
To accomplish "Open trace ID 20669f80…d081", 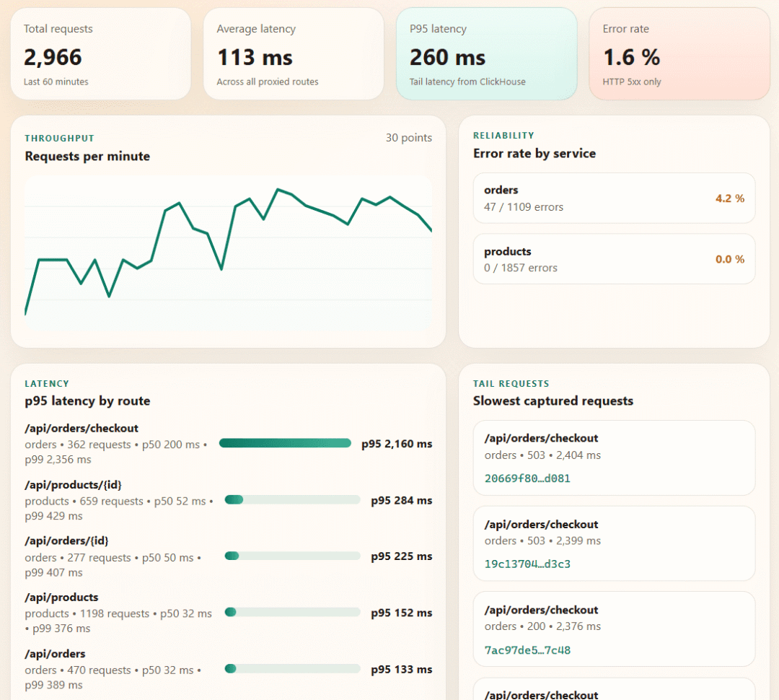I will (527, 478).
